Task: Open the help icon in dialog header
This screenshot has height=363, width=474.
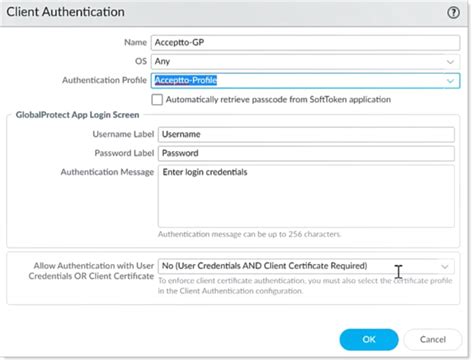Action: tap(453, 13)
